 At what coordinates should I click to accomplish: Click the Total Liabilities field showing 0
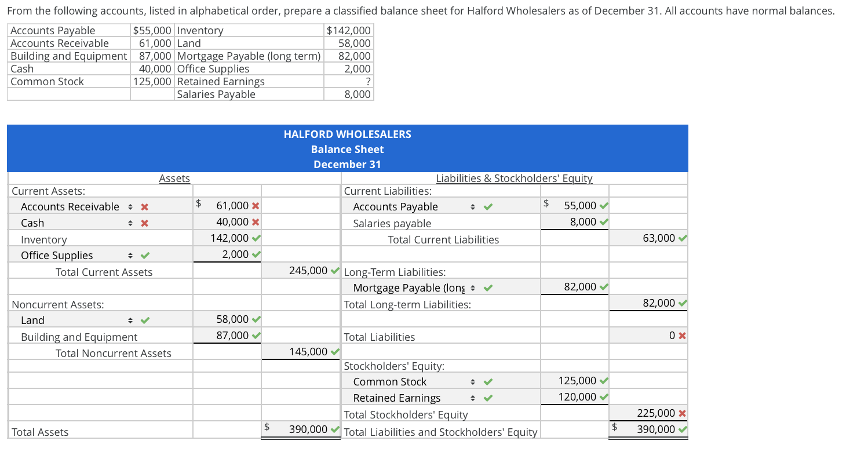648,336
